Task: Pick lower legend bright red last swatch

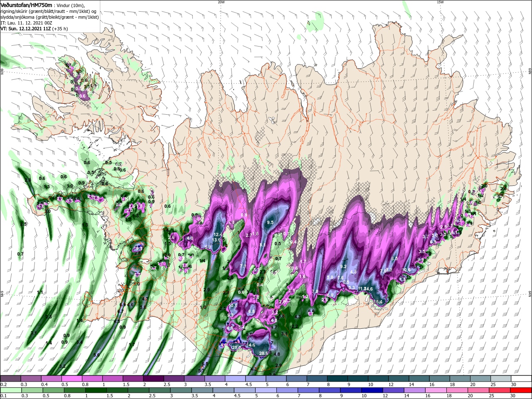Action: pos(521,390)
